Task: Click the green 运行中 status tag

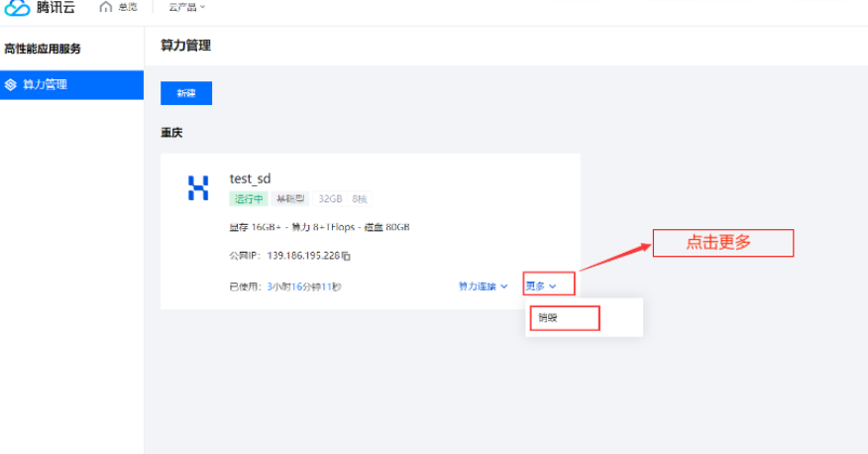Action: 249,199
